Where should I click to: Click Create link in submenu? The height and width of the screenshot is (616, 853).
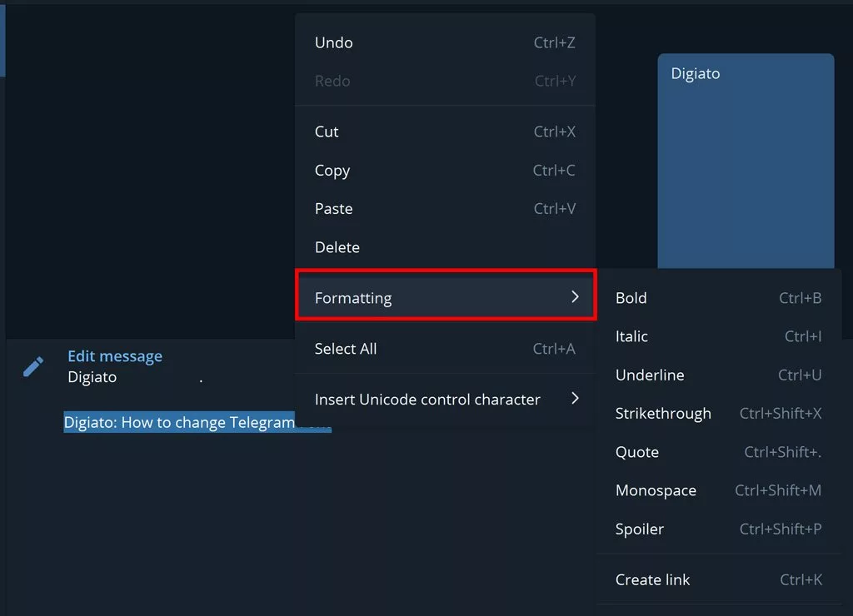653,580
